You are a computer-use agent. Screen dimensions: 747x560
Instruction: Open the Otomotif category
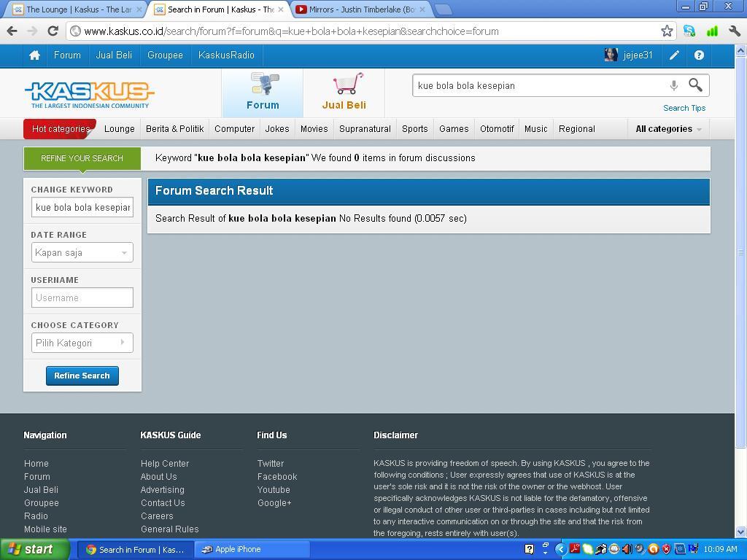click(x=496, y=129)
